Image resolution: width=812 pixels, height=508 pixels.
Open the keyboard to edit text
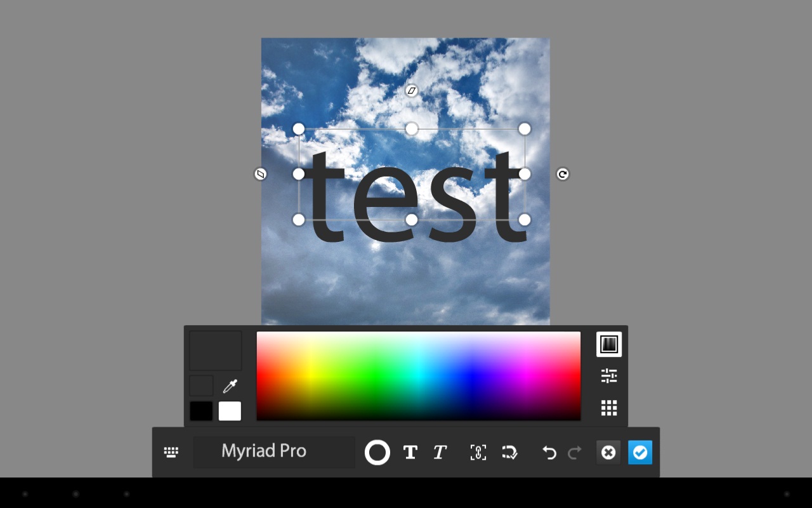tap(171, 452)
